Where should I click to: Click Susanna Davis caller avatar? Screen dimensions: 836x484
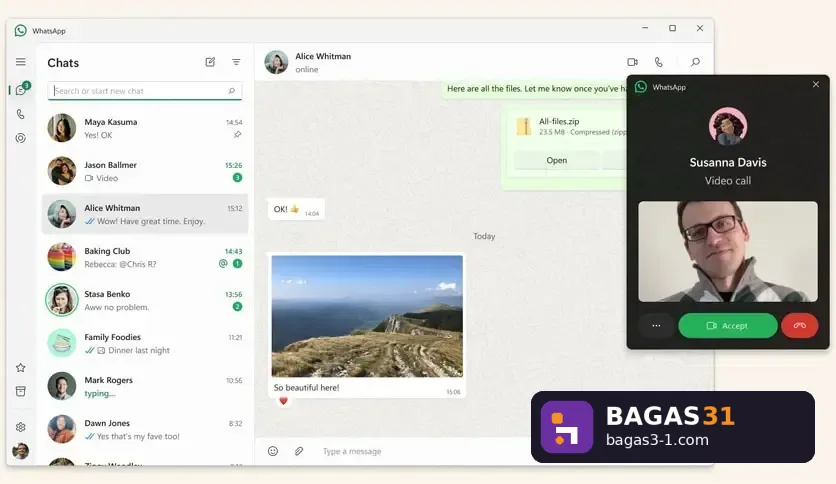(x=728, y=126)
